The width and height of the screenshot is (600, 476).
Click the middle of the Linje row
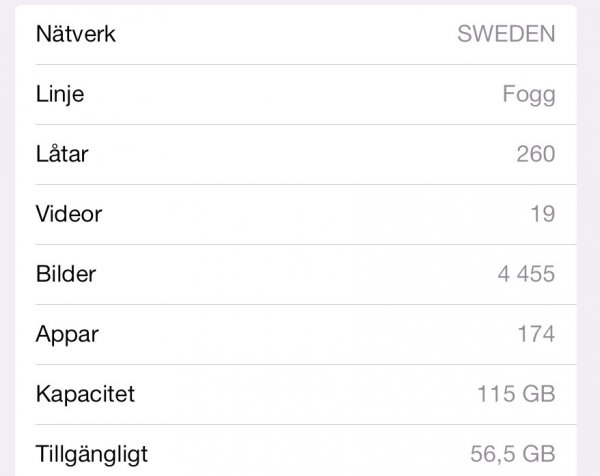(300, 95)
